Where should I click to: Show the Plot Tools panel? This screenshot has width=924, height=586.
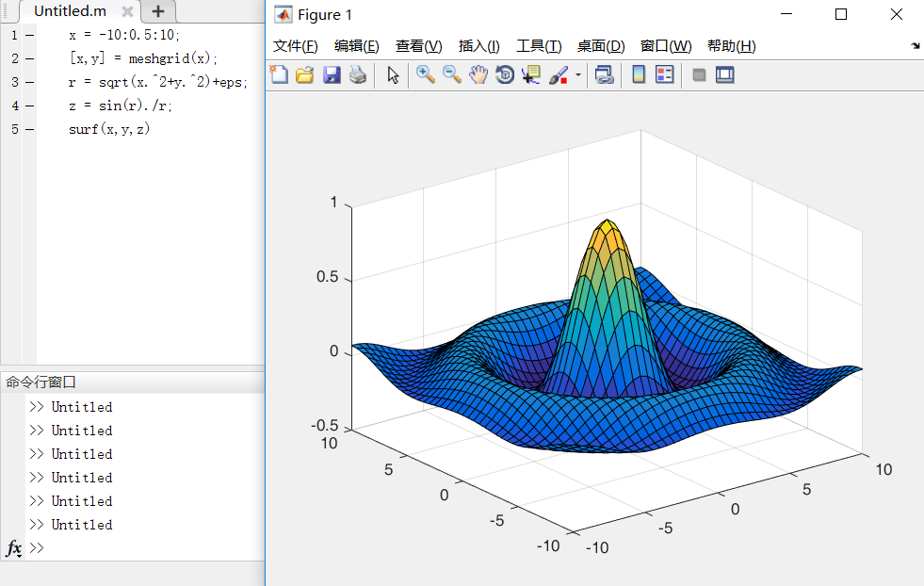[x=724, y=74]
